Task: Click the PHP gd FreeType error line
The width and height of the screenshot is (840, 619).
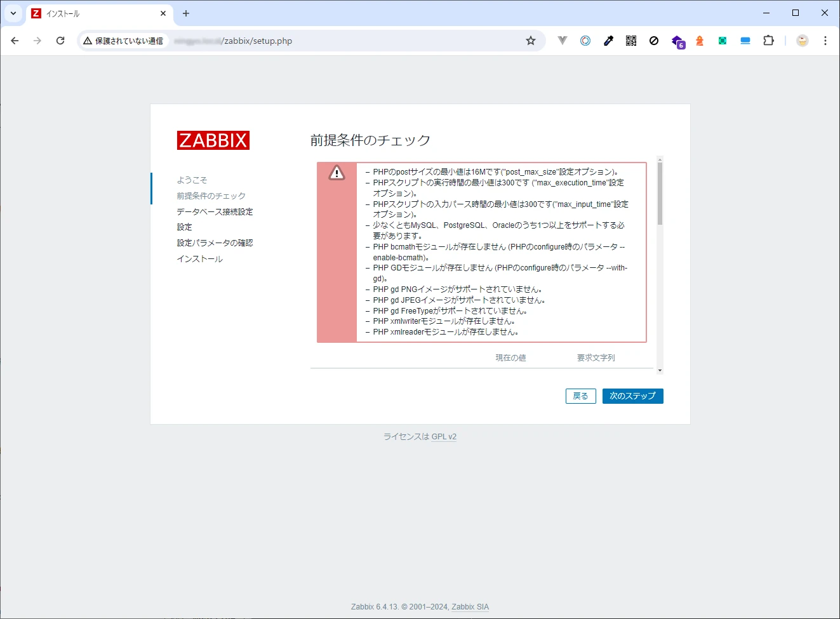Action: pos(450,311)
